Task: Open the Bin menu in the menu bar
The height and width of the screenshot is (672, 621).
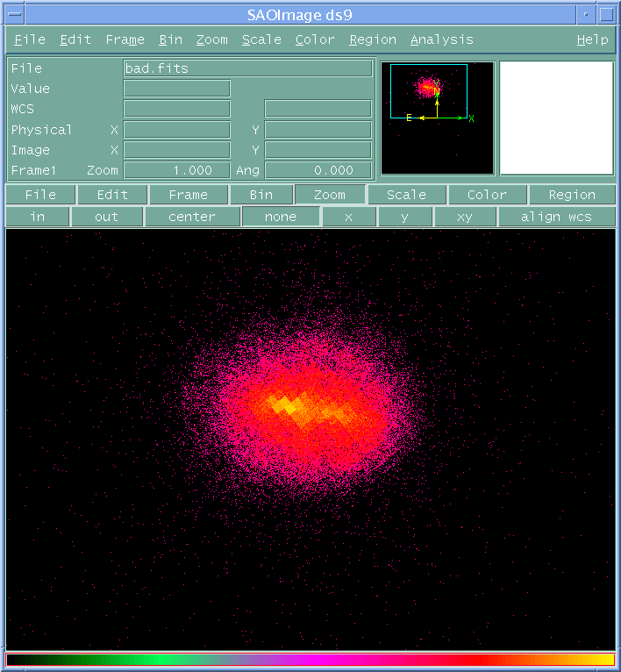Action: pos(170,39)
